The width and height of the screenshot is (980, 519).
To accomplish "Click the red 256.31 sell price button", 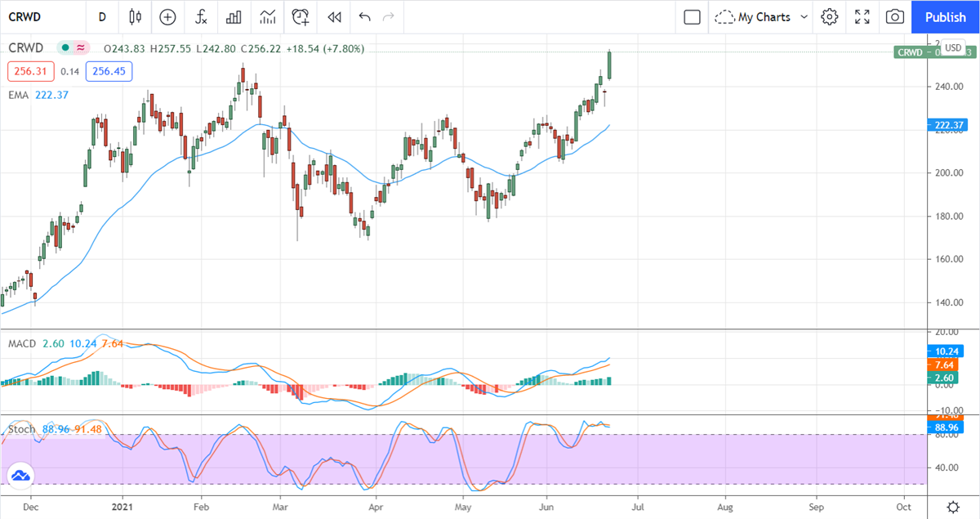I will point(30,72).
